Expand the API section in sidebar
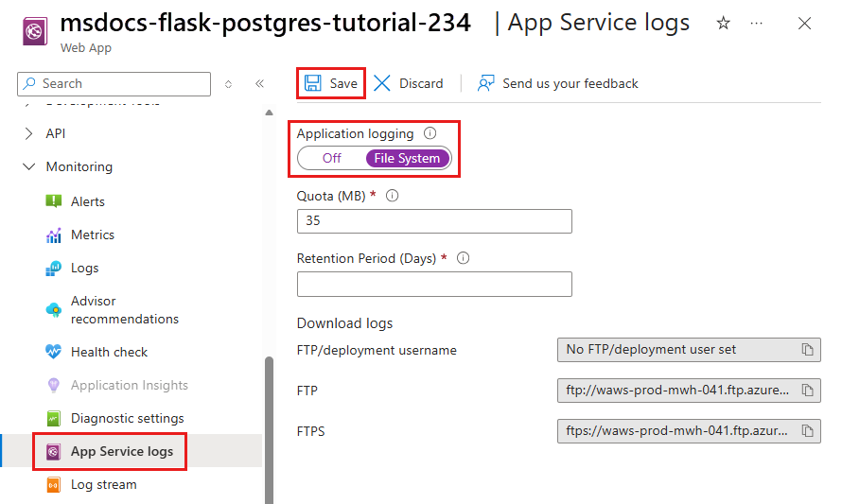 click(x=29, y=133)
